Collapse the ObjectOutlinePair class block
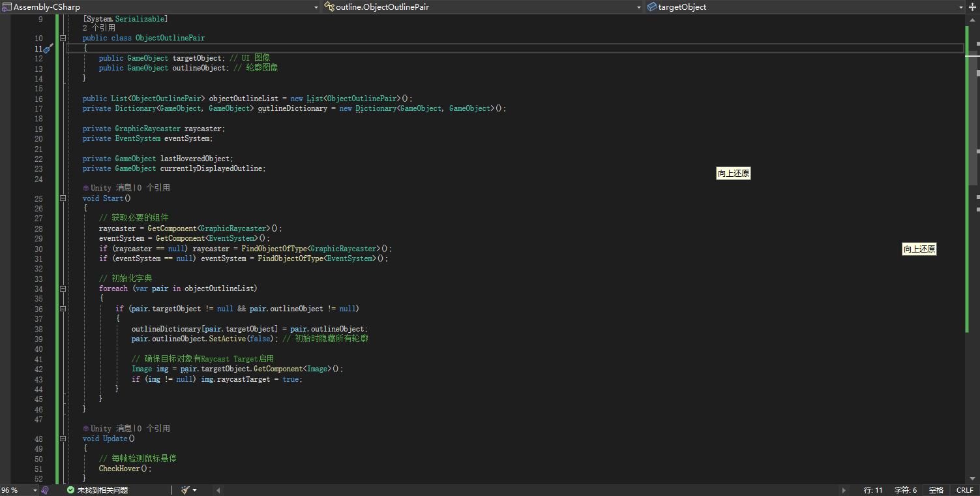Screen dimensions: 980x496 63,39
